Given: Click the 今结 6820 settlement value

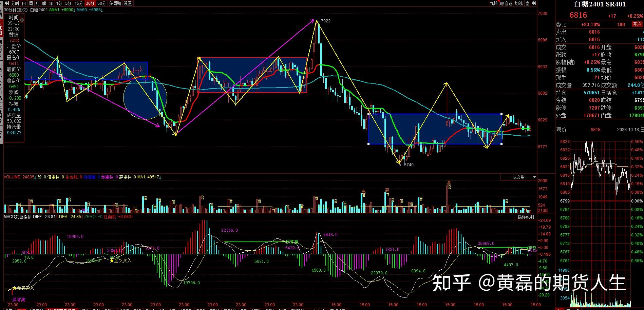Looking at the screenshot, I should tap(594, 100).
